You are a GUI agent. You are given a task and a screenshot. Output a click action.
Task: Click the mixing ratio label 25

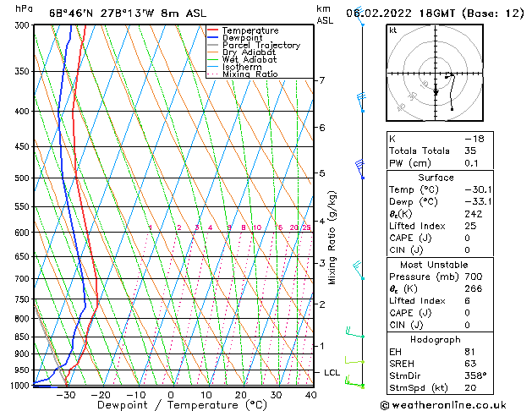[306, 227]
